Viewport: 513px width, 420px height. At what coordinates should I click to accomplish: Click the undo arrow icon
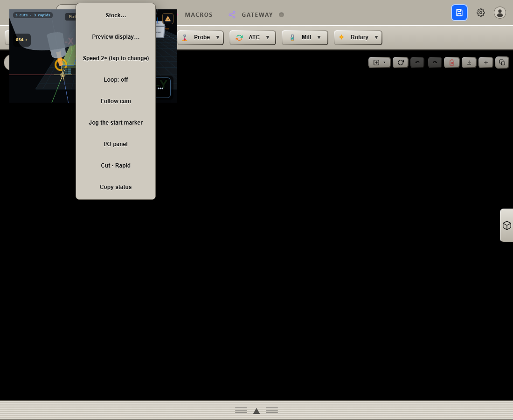click(417, 63)
